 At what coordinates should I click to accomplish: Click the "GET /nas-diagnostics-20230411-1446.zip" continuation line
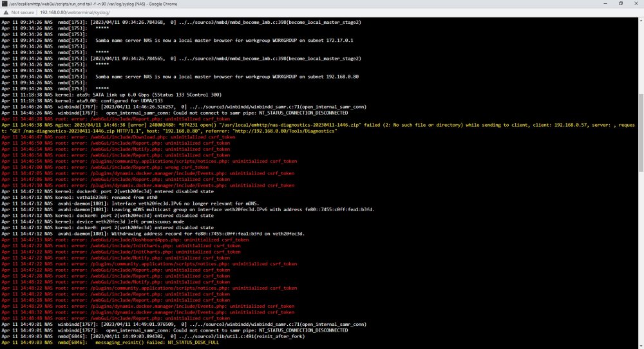[x=169, y=131]
